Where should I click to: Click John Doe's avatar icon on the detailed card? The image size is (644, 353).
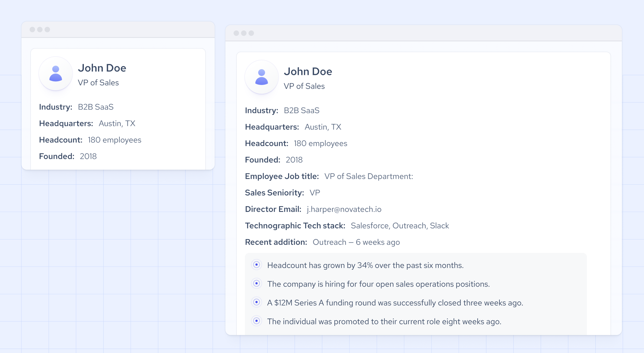click(x=262, y=77)
